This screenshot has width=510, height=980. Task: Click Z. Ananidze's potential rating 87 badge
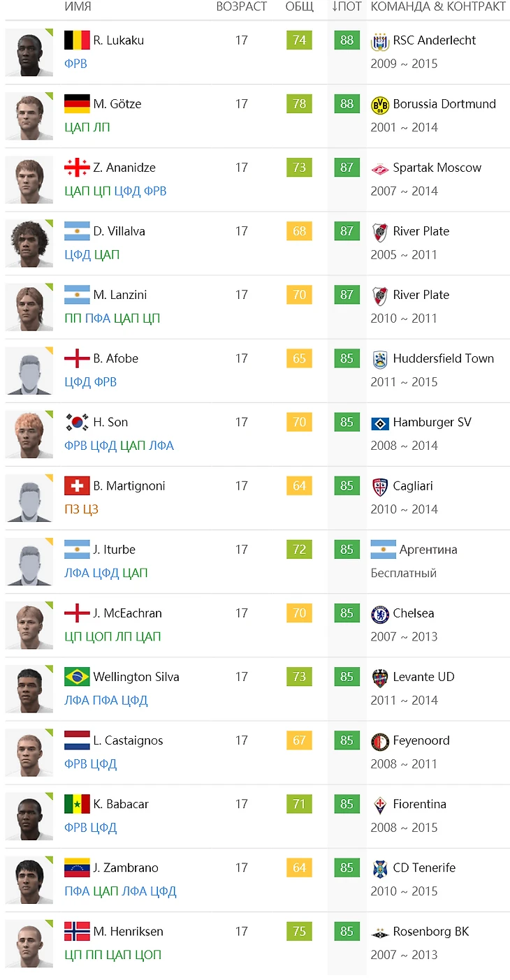[x=347, y=168]
